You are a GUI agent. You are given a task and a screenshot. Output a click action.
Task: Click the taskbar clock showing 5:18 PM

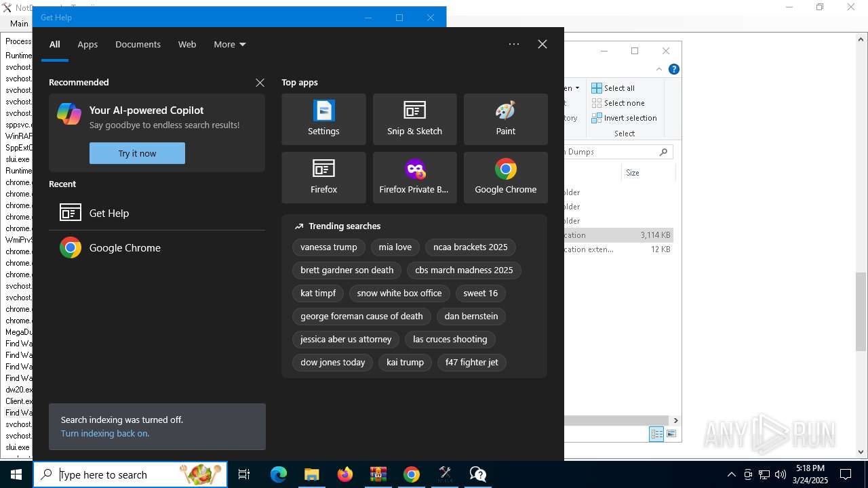pyautogui.click(x=810, y=474)
